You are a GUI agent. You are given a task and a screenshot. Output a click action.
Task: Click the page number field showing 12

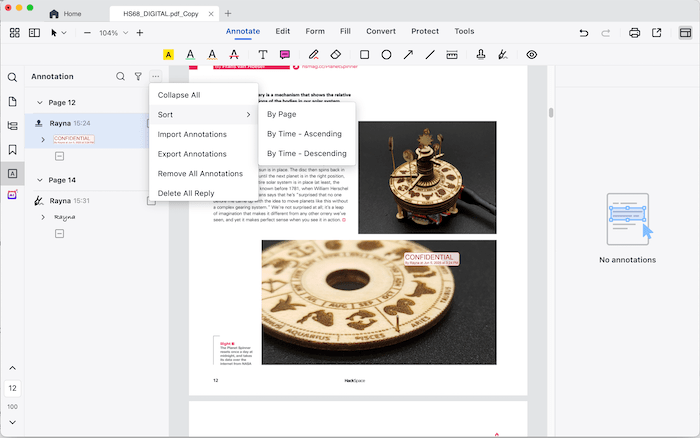pyautogui.click(x=12, y=387)
